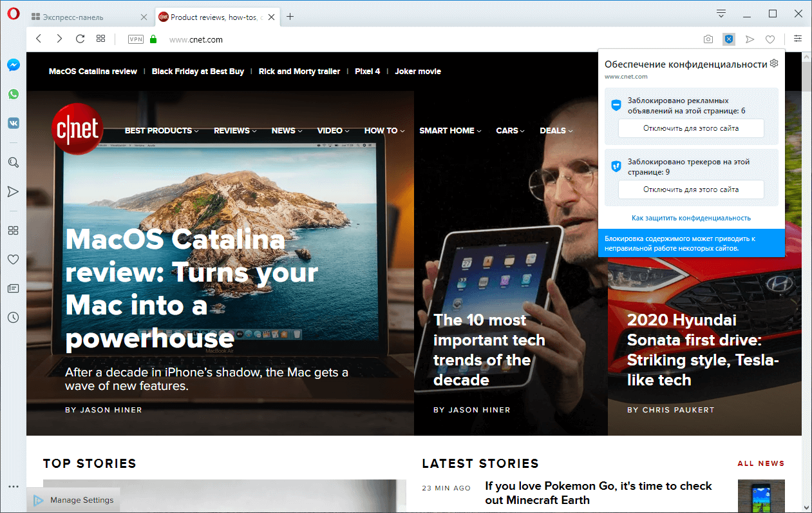Open Facebook Messenger in the sidebar
This screenshot has height=513, width=812.
[13, 65]
